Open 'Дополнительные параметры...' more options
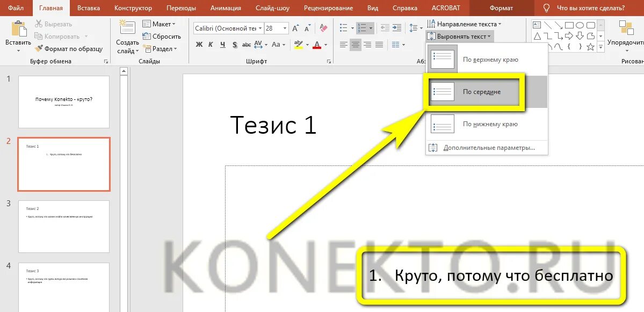Image resolution: width=644 pixels, height=312 pixels. click(x=487, y=148)
